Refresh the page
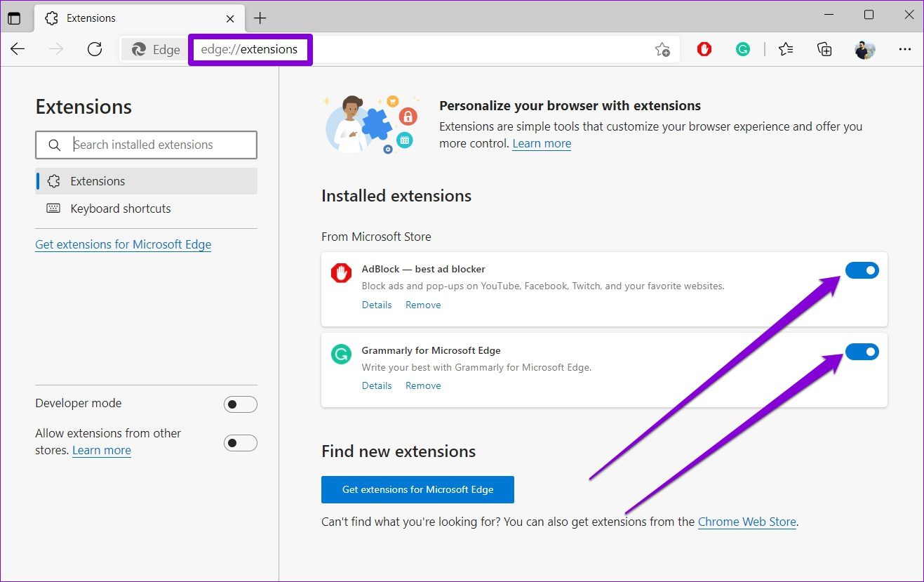The image size is (924, 582). tap(95, 49)
